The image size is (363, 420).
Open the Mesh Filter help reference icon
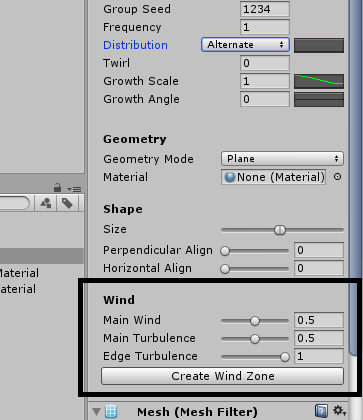(x=321, y=411)
